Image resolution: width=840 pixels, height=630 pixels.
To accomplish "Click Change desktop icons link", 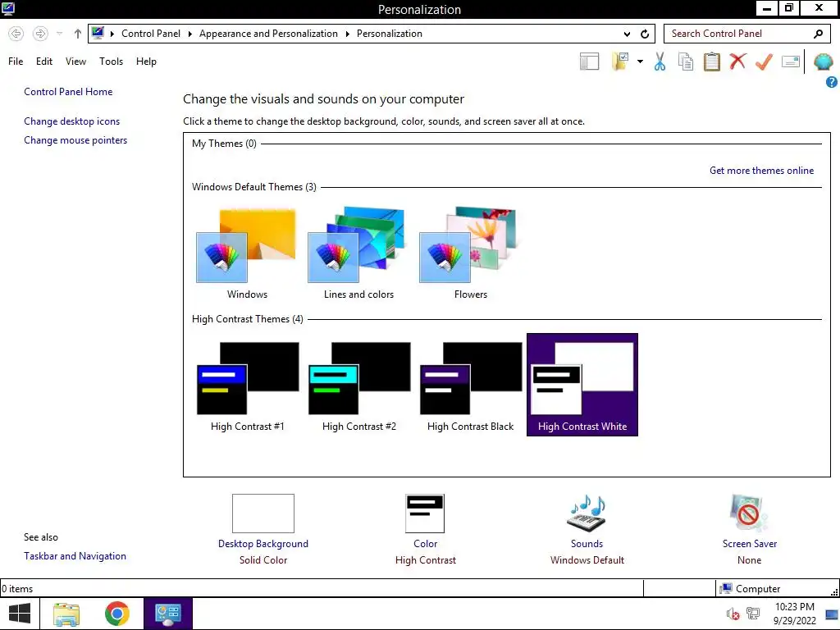I will click(x=72, y=121).
